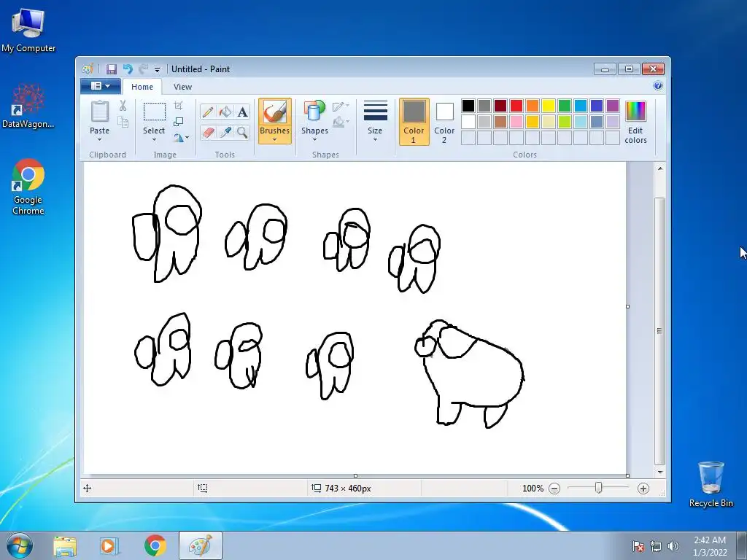The height and width of the screenshot is (560, 747).
Task: Open the Size line thickness dropdown
Action: point(375,122)
